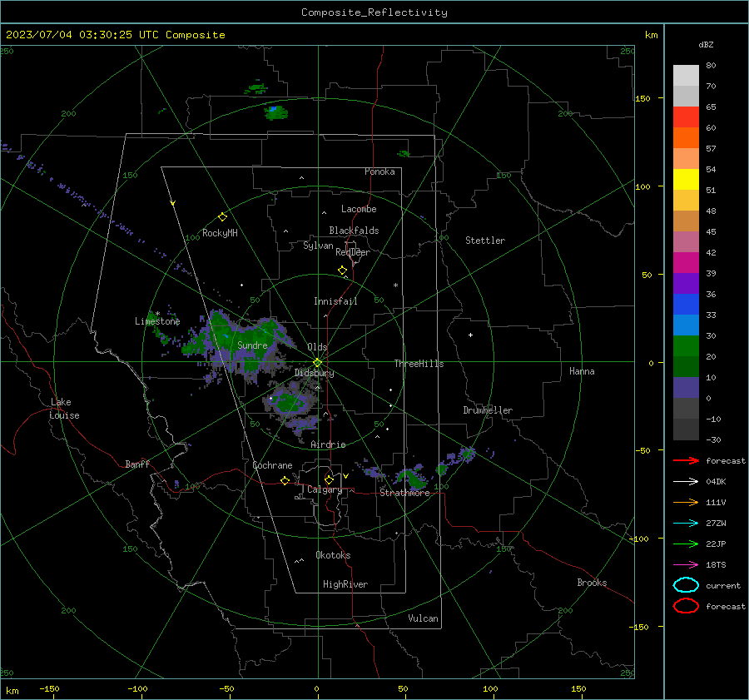Click the Sundre town label

pos(252,345)
